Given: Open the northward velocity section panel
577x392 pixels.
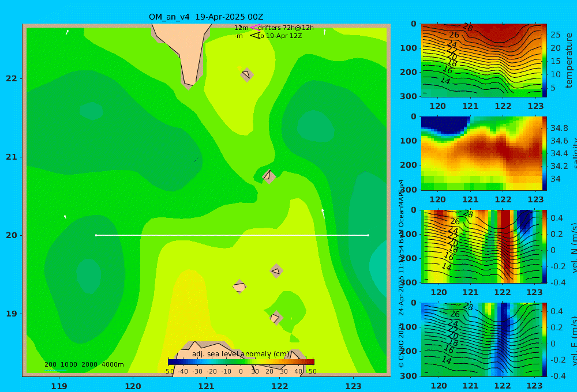Looking at the screenshot, I should click(x=481, y=246).
